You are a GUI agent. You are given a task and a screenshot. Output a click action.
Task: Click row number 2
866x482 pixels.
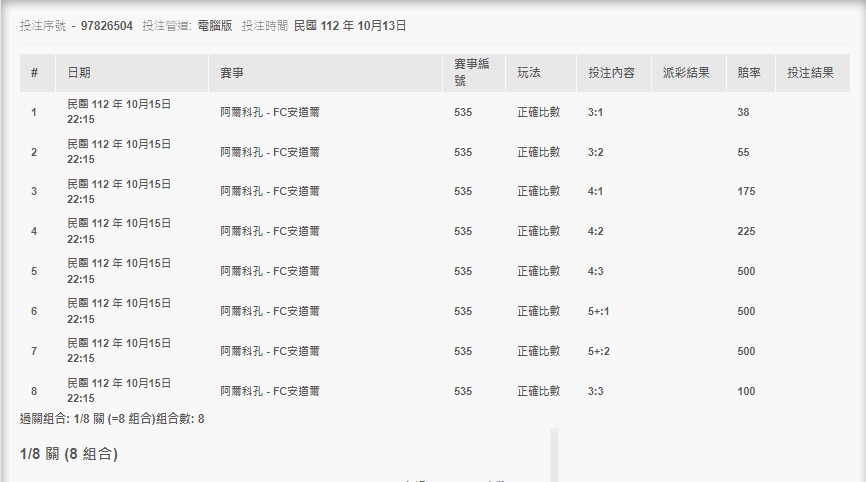click(x=34, y=152)
